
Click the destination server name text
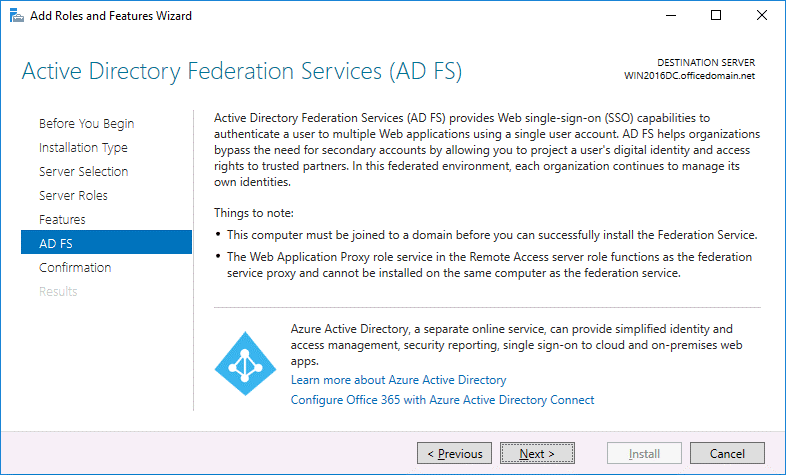point(688,76)
